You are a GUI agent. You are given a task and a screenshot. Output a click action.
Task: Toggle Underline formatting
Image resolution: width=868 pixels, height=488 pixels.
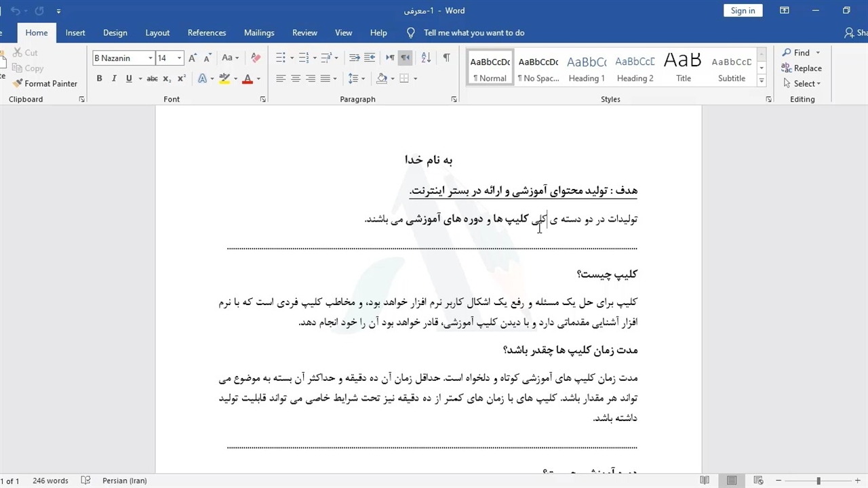pos(129,79)
